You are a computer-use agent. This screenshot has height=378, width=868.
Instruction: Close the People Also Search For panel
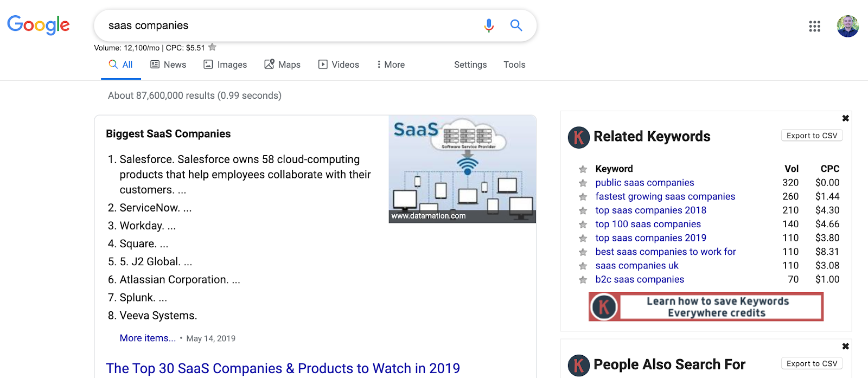(845, 346)
